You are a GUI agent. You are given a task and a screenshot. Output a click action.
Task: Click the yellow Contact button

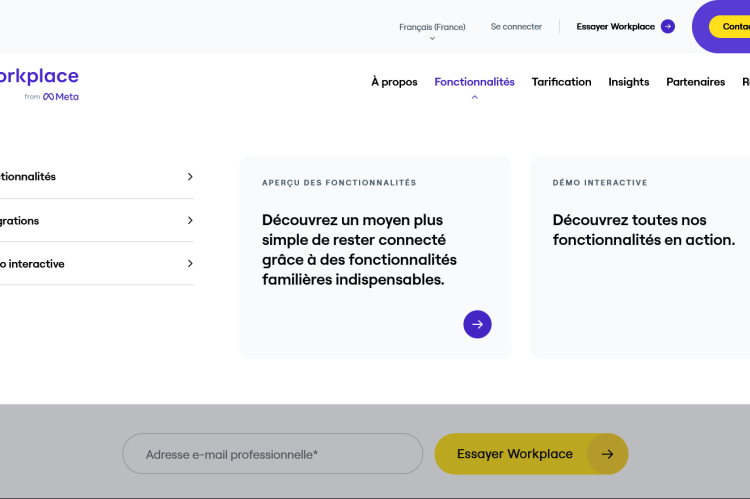729,27
